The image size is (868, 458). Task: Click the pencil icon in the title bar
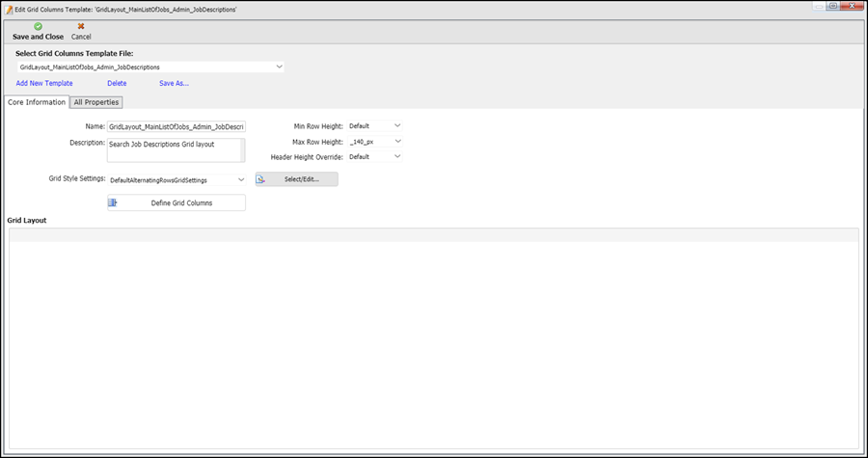[9, 8]
